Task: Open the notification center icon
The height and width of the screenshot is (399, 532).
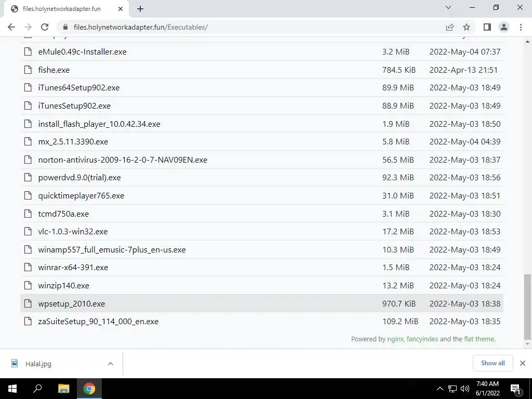Action: tap(515, 389)
